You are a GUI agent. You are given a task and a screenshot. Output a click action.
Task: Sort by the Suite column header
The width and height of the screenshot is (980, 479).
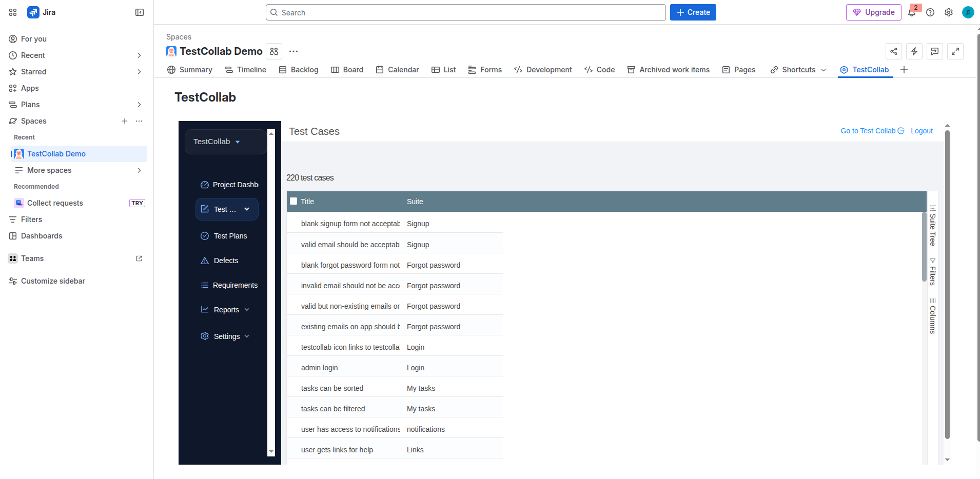pyautogui.click(x=415, y=202)
